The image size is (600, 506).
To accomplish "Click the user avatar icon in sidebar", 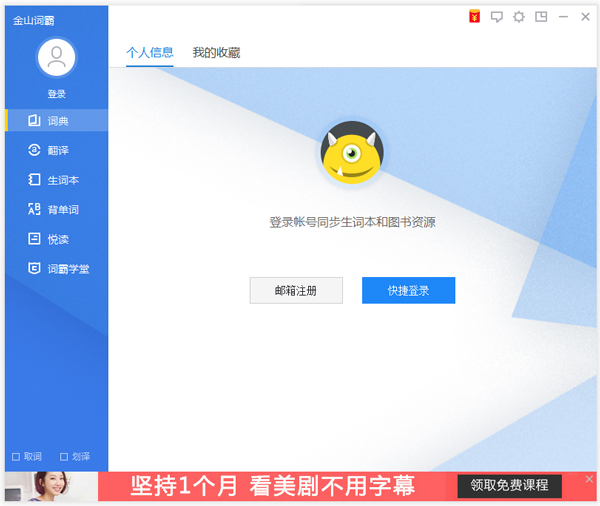I will pos(56,57).
